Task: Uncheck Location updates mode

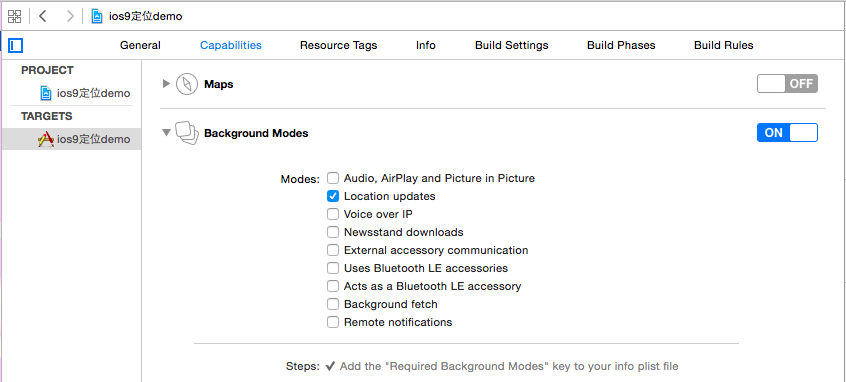Action: click(x=333, y=196)
